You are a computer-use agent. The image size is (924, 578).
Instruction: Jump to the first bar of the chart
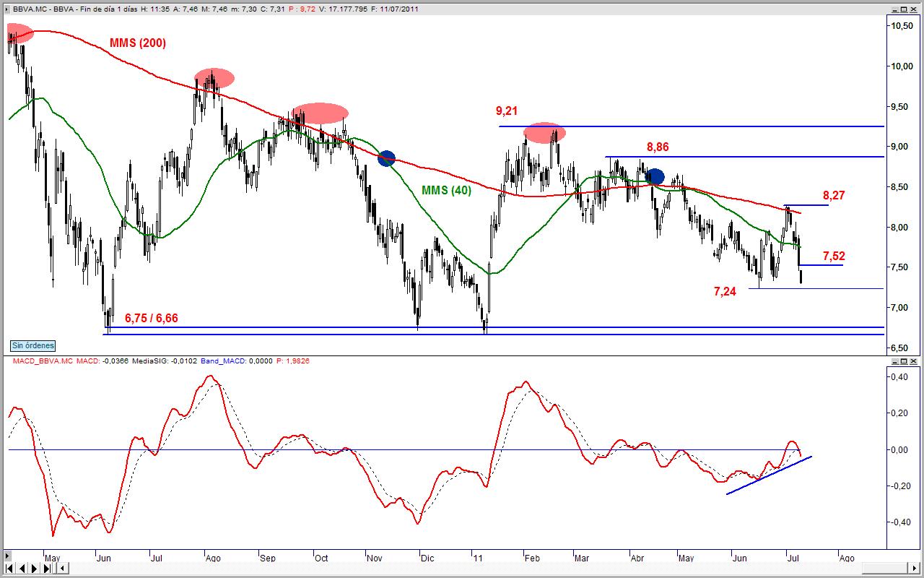[9, 568]
